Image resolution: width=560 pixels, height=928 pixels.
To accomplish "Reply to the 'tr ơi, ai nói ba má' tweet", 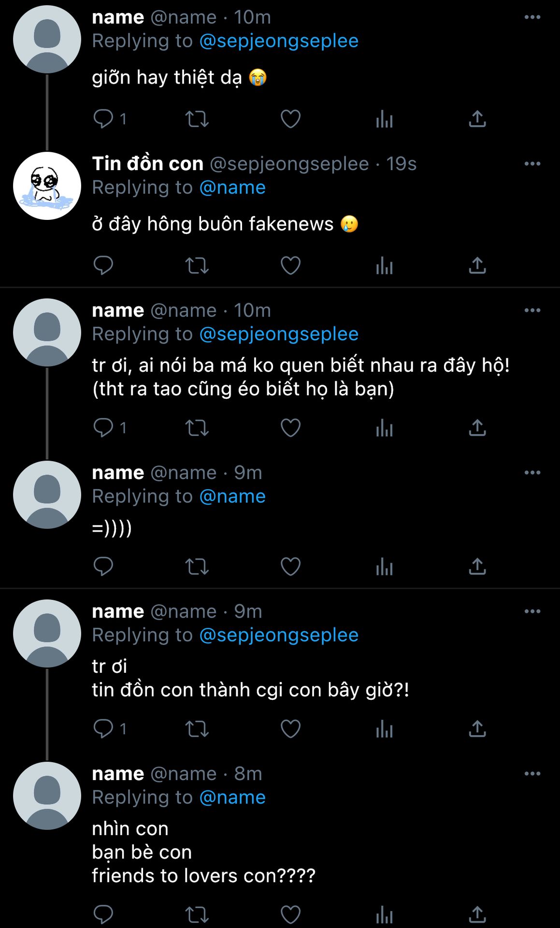I will click(103, 428).
